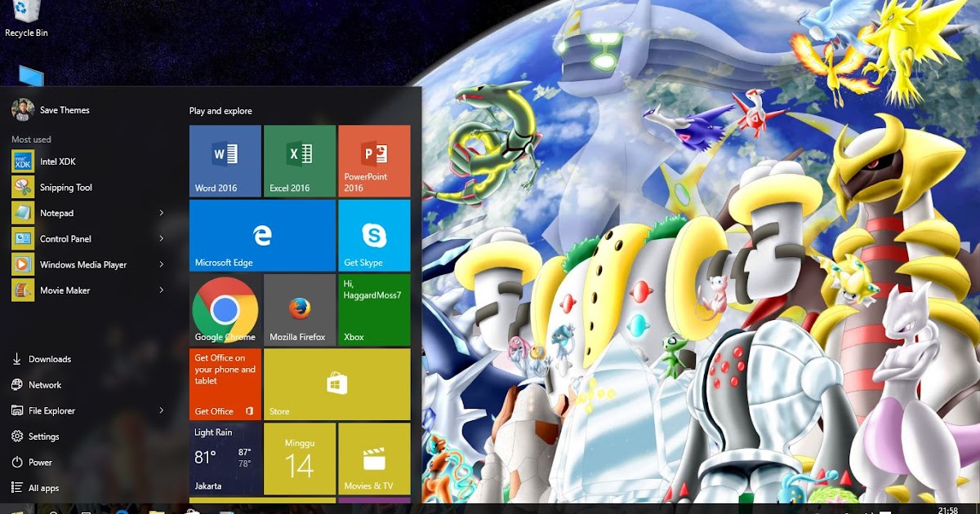Click the Save Themes user account avatar
980x514 pixels.
pos(22,109)
